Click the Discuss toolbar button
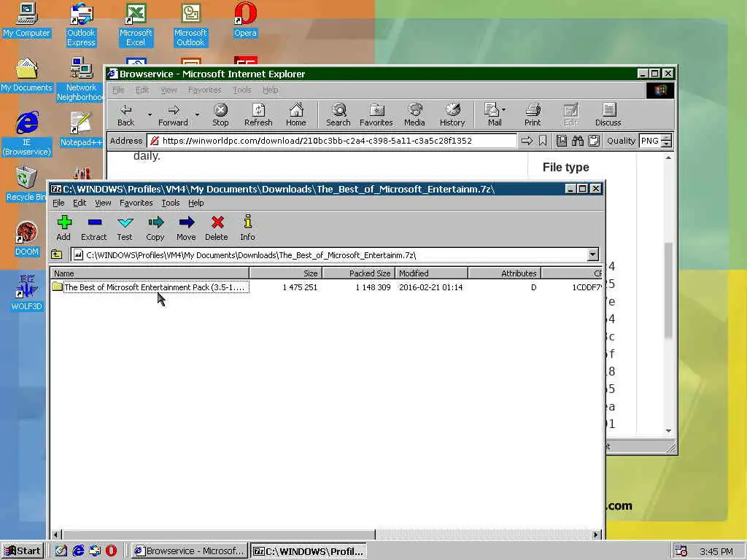 click(x=608, y=115)
